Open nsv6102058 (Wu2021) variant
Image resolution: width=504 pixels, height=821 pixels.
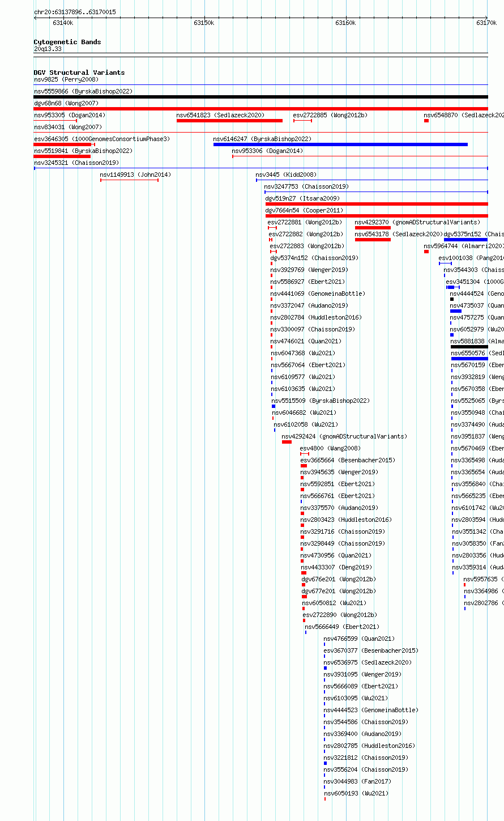306,424
